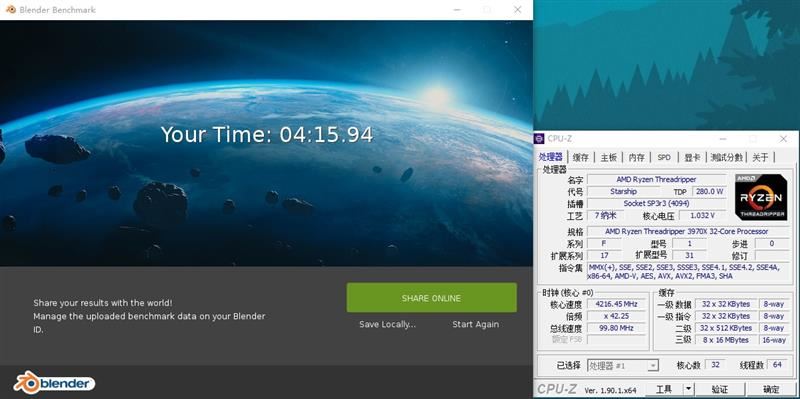Click the '280.0 W' TDP value
Image resolution: width=800 pixels, height=399 pixels.
[709, 191]
